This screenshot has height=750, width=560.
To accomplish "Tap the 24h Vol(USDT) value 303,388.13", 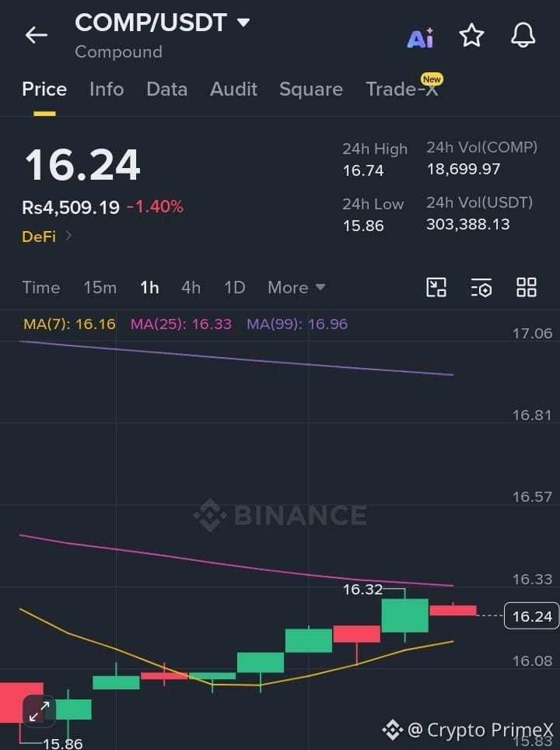I will click(x=467, y=224).
